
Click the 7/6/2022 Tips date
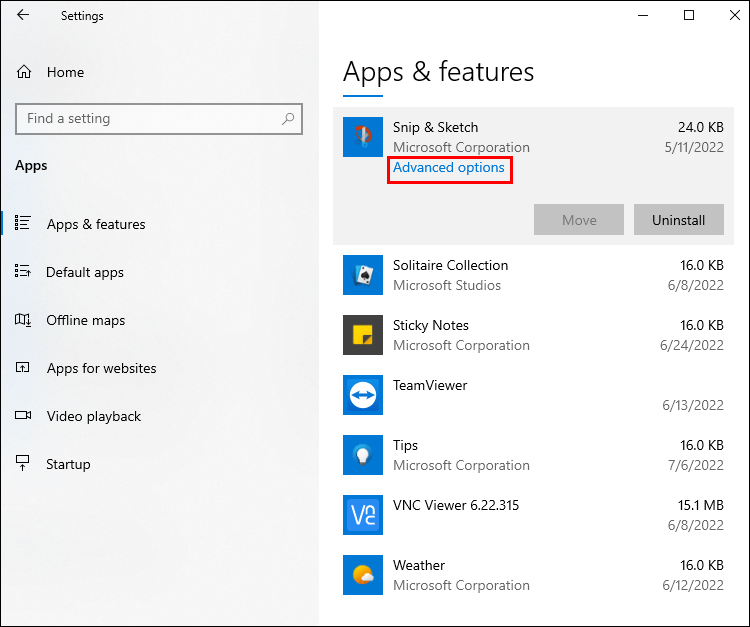pyautogui.click(x=695, y=465)
